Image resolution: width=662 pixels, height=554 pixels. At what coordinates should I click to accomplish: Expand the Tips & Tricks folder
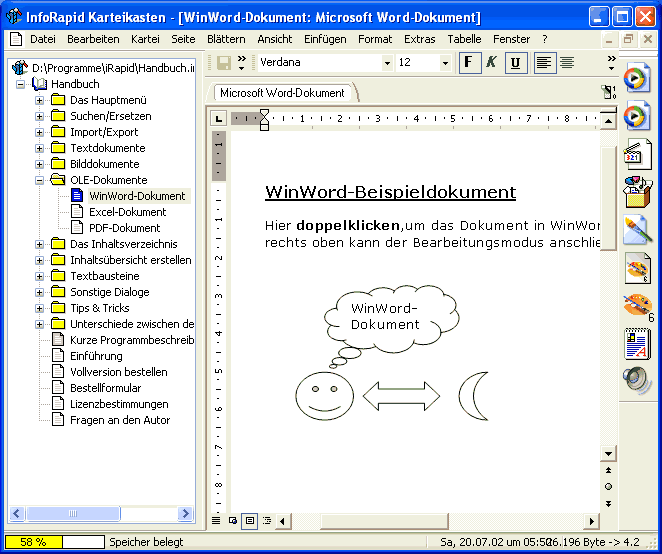click(39, 309)
